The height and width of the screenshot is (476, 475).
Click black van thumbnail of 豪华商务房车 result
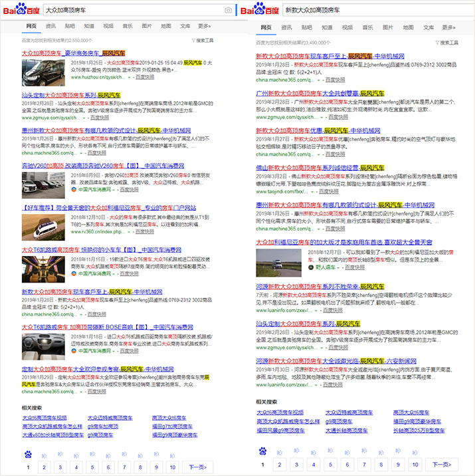(43, 73)
